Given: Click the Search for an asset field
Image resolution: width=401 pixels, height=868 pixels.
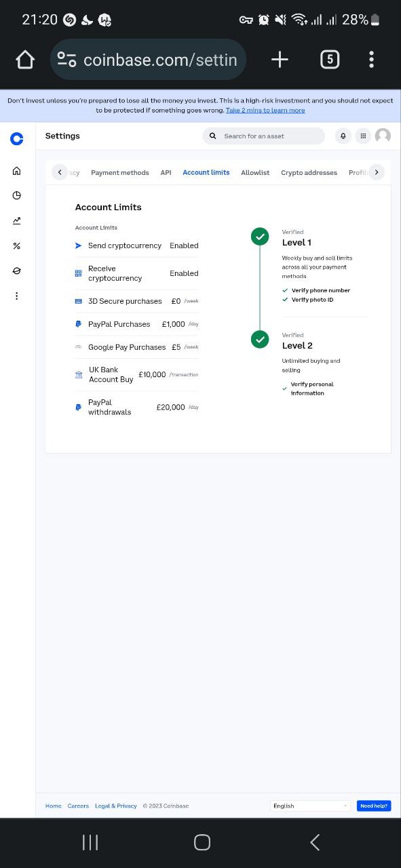Looking at the screenshot, I should [264, 136].
